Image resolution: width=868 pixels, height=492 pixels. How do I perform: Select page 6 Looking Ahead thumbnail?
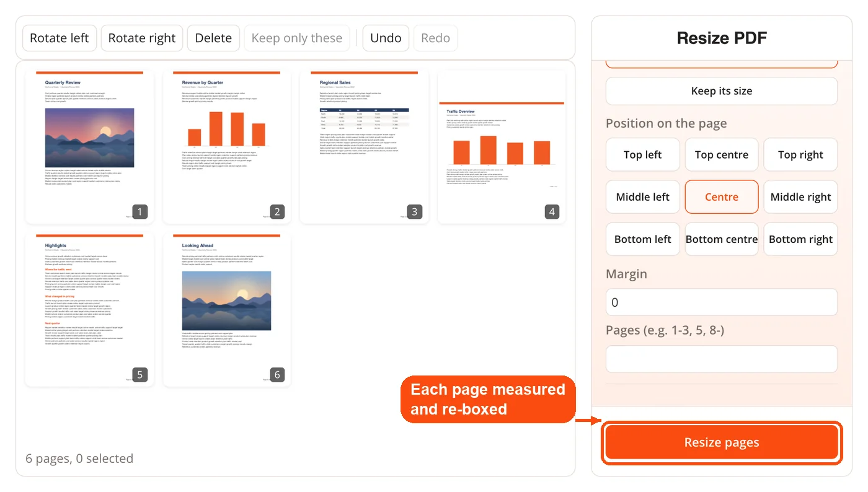coord(227,310)
